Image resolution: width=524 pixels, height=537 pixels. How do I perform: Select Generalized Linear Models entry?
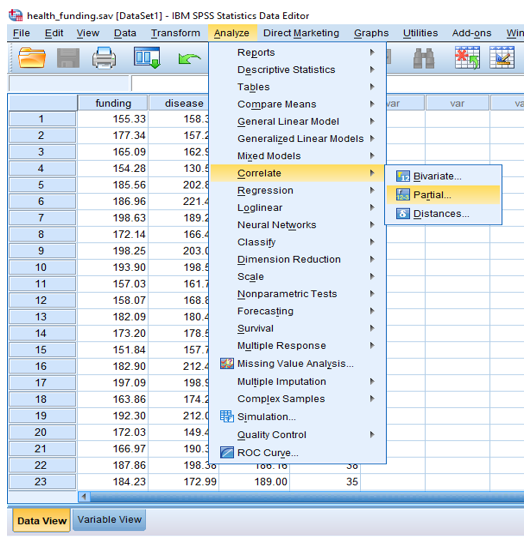[297, 138]
